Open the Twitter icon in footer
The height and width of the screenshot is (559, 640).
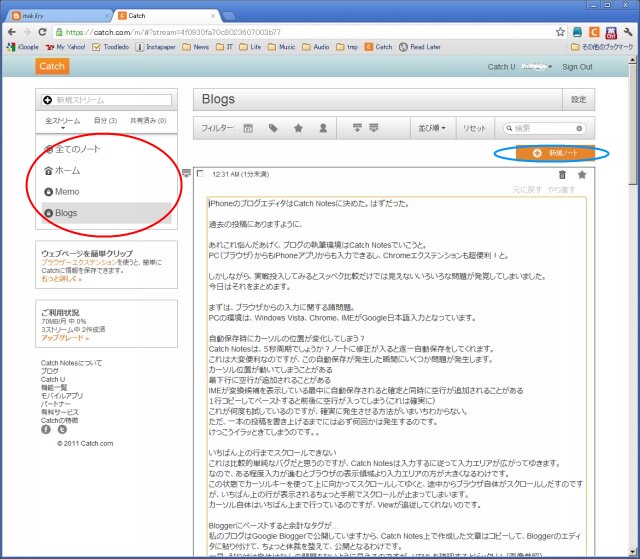pyautogui.click(x=62, y=429)
